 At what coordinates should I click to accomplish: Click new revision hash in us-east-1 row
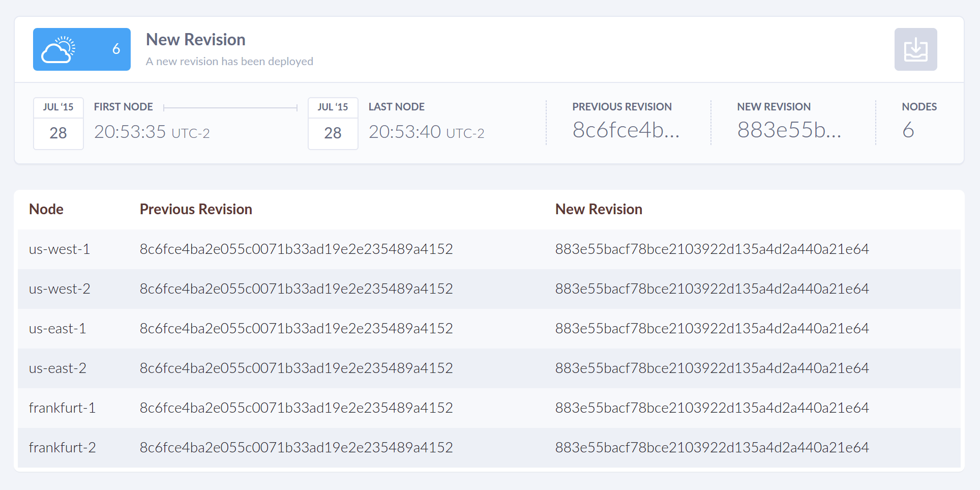click(x=712, y=328)
